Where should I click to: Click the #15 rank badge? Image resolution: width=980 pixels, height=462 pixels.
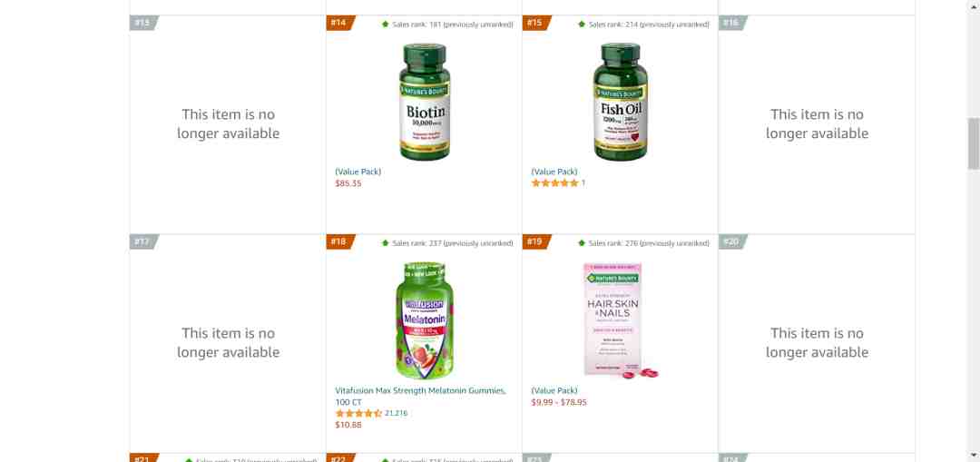coord(535,23)
